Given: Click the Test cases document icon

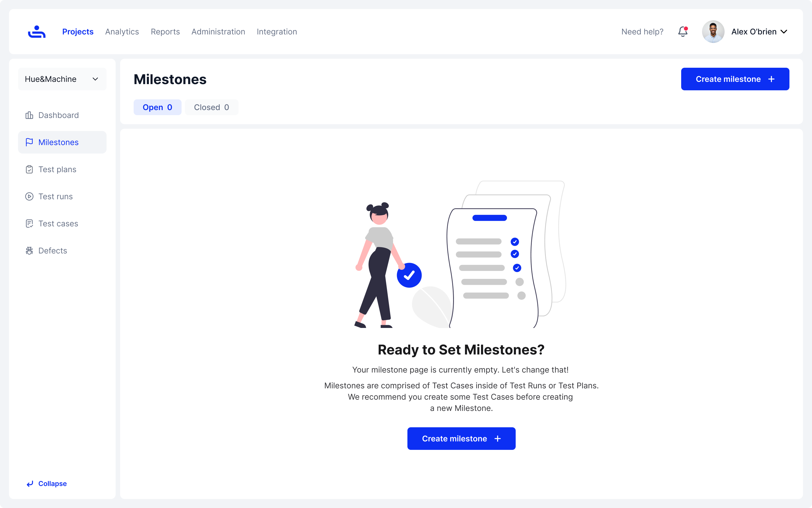Looking at the screenshot, I should pos(29,224).
